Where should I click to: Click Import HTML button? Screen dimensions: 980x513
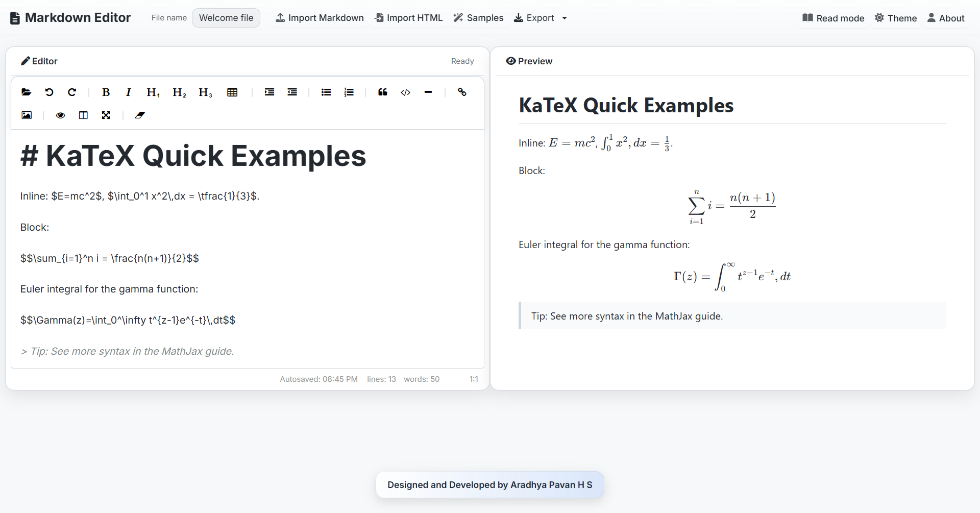pyautogui.click(x=409, y=18)
